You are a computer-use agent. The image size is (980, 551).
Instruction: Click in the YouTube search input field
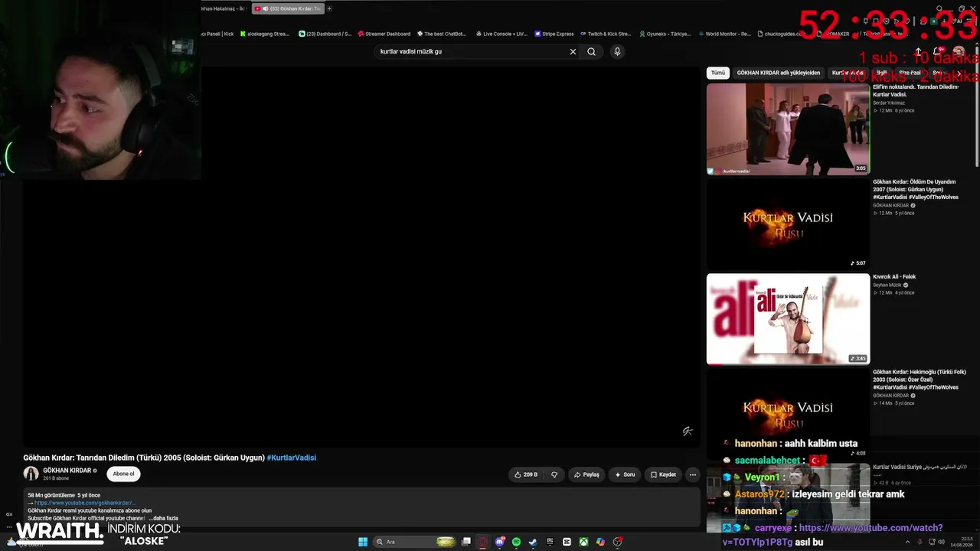coord(472,52)
